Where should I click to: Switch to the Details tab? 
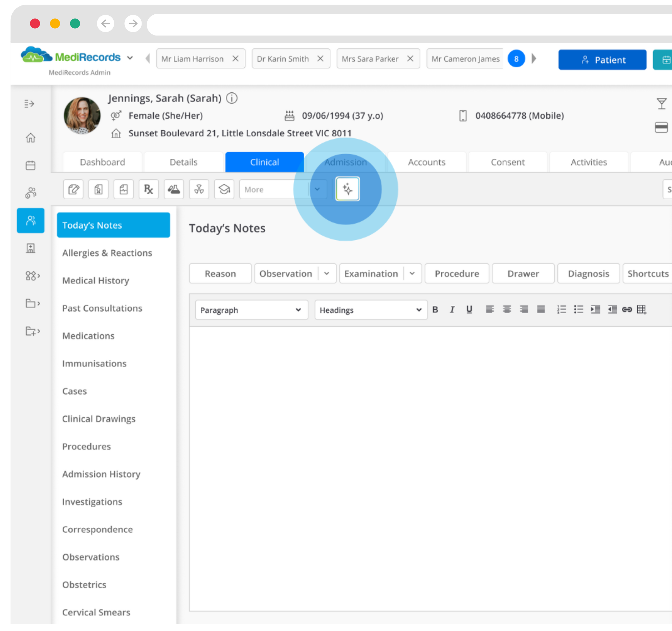pos(184,162)
